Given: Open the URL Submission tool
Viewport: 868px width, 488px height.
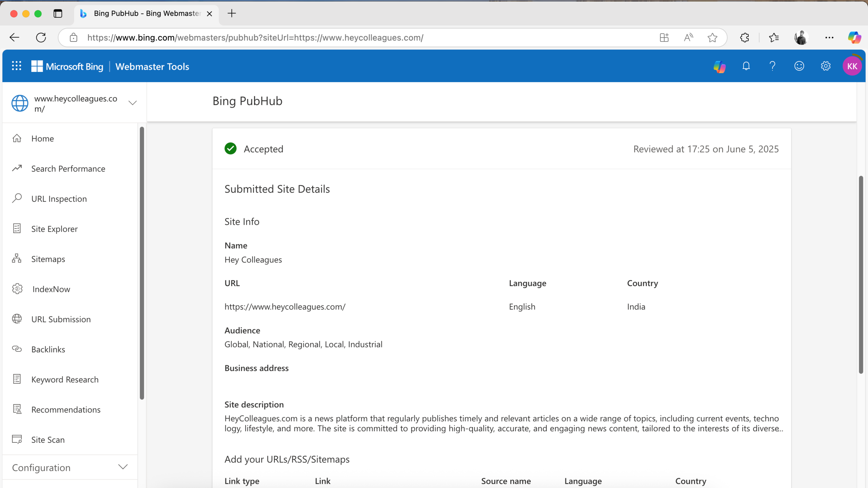Looking at the screenshot, I should tap(61, 319).
